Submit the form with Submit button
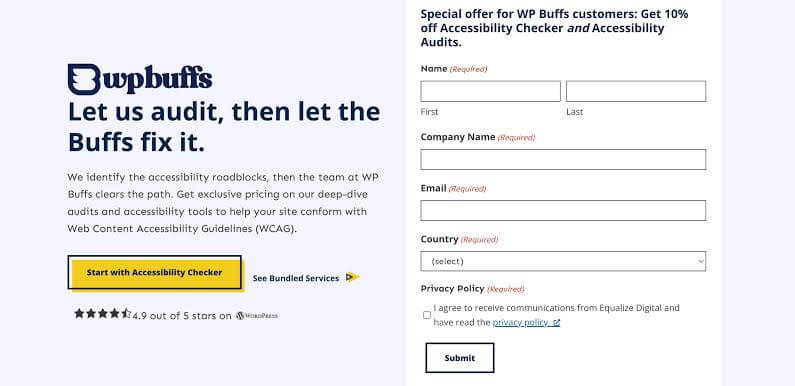Screen dimensions: 795x386 click(x=460, y=358)
